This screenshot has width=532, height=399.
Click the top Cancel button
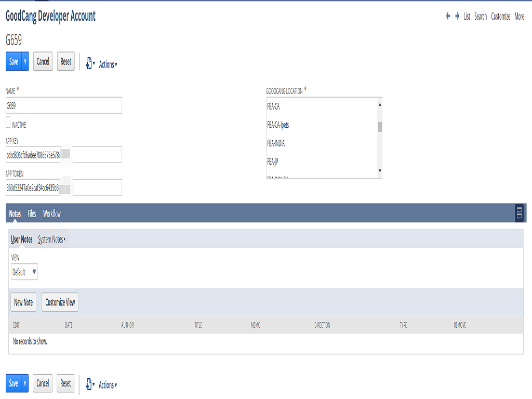point(43,61)
